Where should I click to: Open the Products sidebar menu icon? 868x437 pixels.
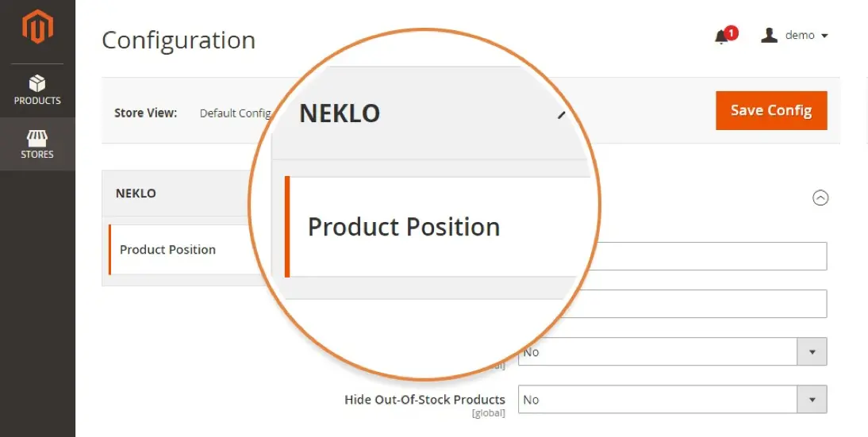coord(37,83)
